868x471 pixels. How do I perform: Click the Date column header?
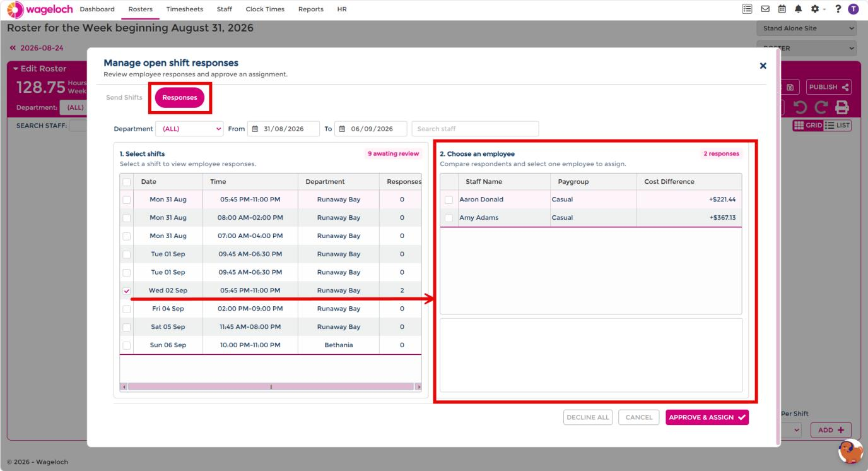coord(167,182)
